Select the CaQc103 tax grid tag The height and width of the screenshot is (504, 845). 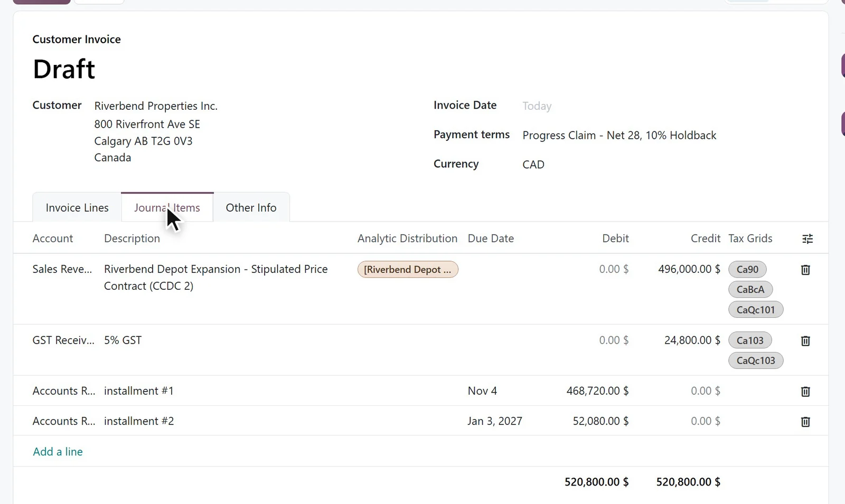756,360
